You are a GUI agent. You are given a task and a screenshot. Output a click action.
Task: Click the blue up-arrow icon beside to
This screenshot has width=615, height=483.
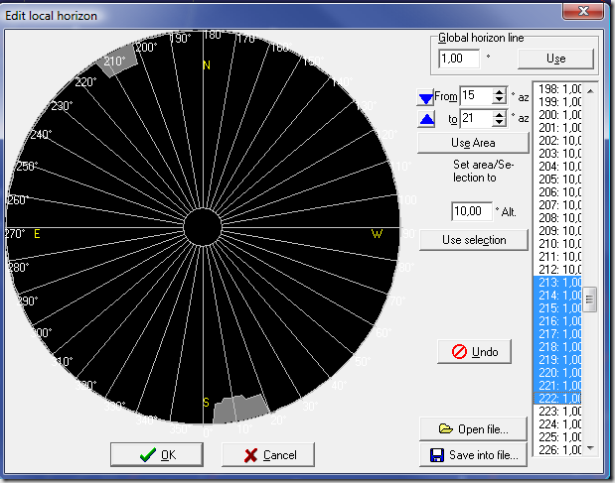click(x=425, y=119)
